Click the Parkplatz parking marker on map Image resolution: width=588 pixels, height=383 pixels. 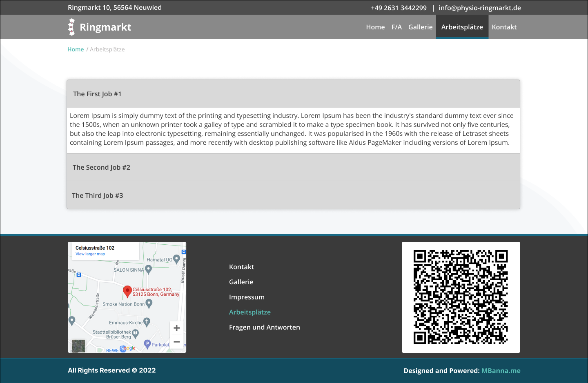(148, 344)
